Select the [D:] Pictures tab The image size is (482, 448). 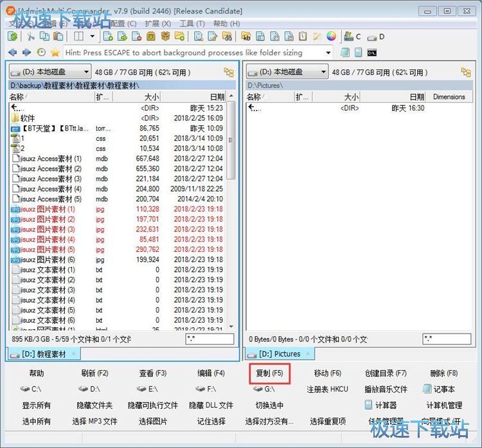point(280,354)
